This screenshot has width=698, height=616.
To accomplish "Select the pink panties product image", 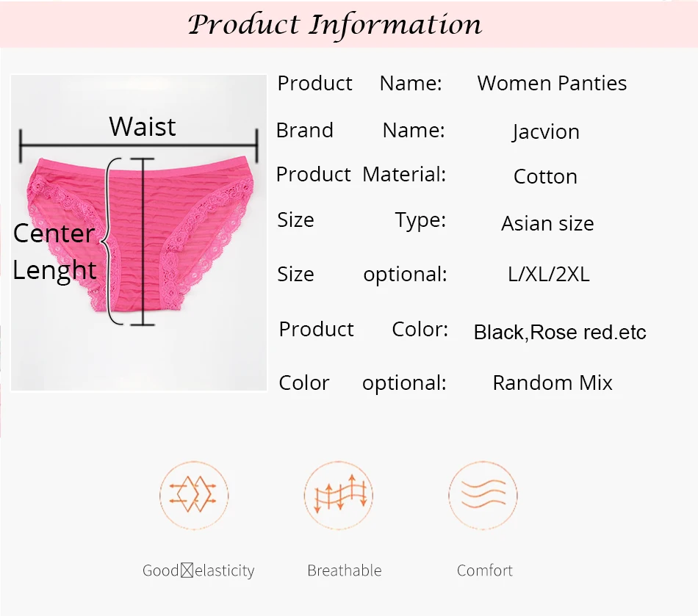I will [x=140, y=234].
